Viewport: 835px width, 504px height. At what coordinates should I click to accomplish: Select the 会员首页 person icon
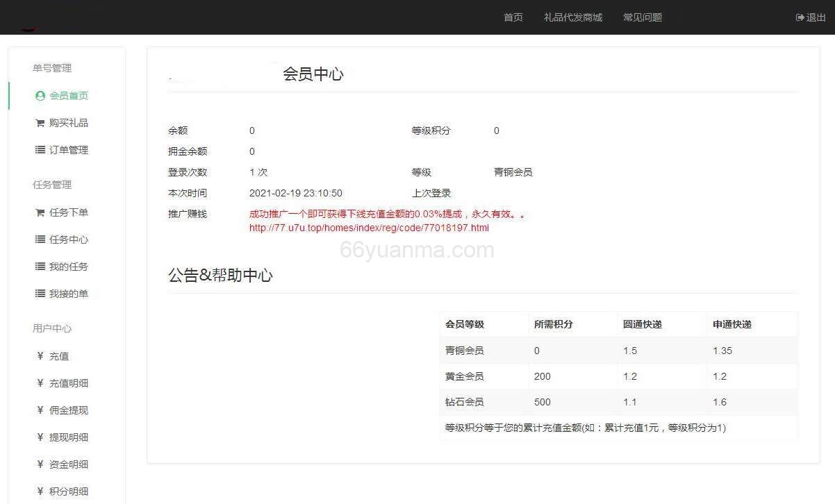coord(40,96)
